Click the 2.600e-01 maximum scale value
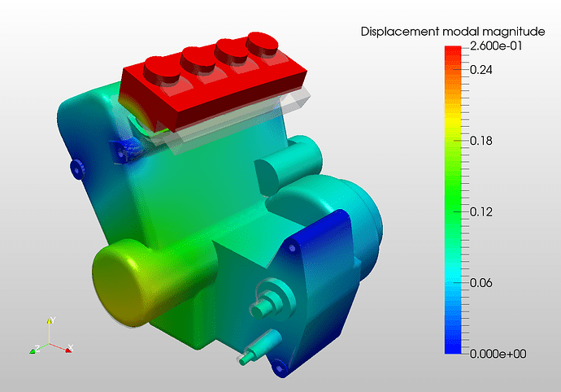The width and height of the screenshot is (561, 392). coord(496,46)
